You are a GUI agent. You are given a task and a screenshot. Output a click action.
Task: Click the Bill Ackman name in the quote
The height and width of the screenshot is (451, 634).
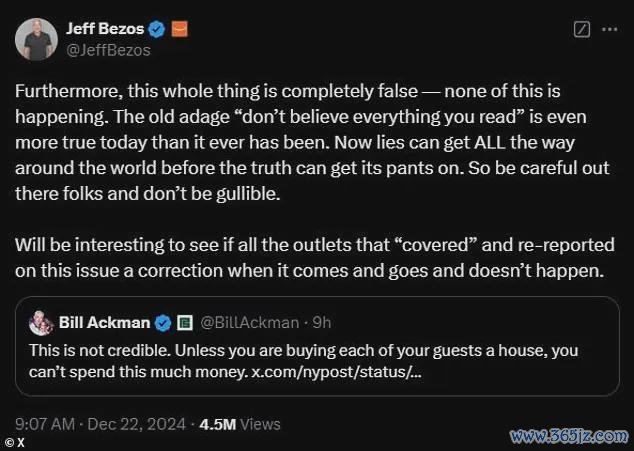coord(104,322)
